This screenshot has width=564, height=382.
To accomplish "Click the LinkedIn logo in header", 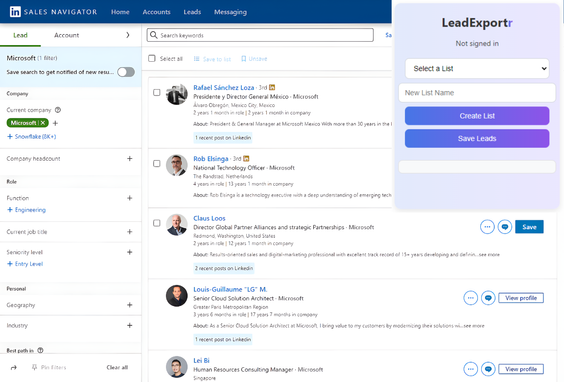I will point(15,12).
